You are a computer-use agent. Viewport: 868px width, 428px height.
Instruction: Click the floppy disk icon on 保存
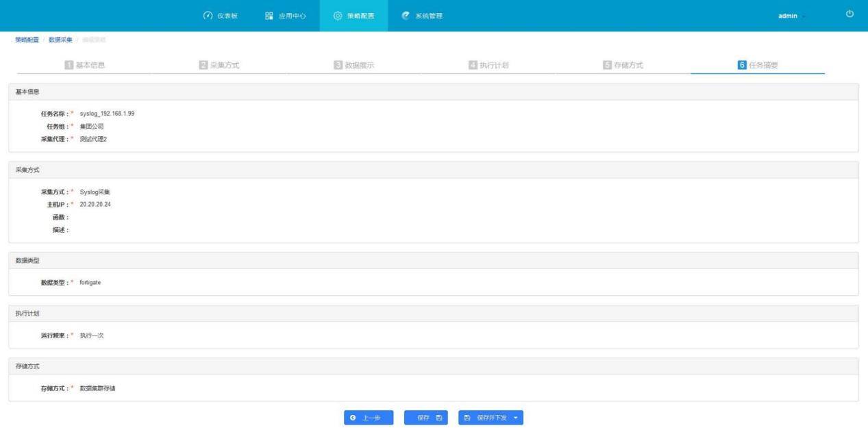[x=438, y=418]
